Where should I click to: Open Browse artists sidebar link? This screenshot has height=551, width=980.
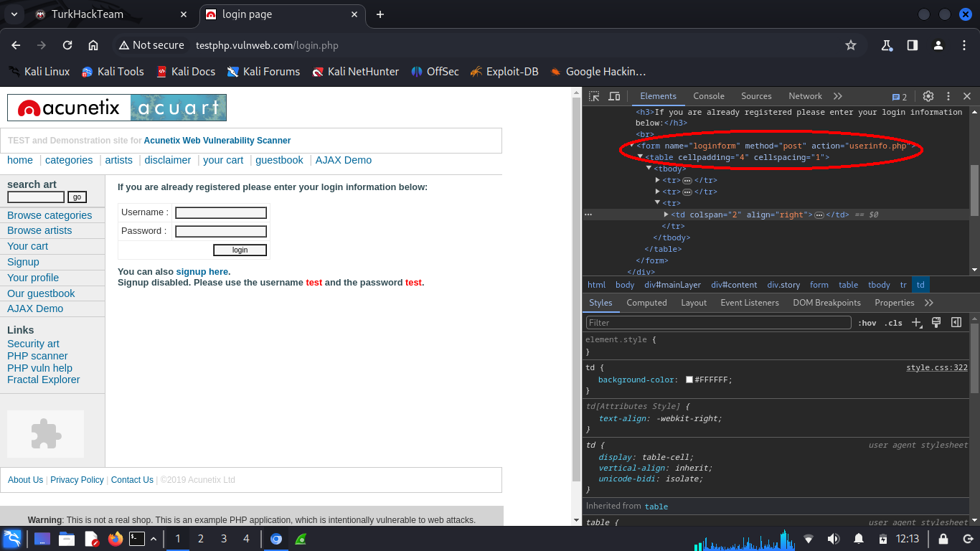click(39, 230)
